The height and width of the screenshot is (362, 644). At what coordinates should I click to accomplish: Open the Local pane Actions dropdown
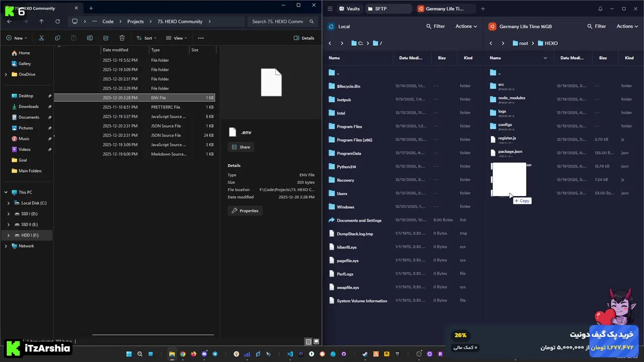tap(466, 26)
